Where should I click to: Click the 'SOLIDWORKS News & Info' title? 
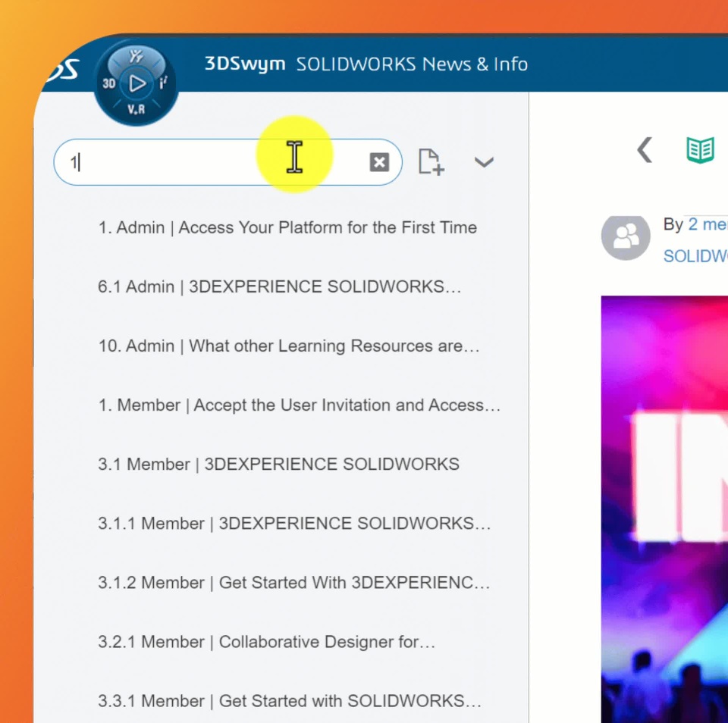tap(412, 64)
